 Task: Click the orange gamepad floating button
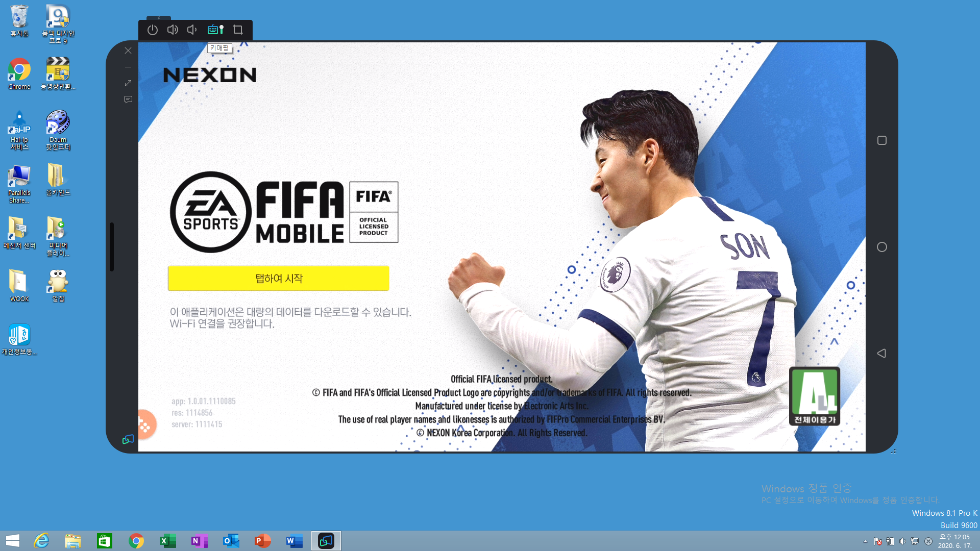tap(146, 424)
